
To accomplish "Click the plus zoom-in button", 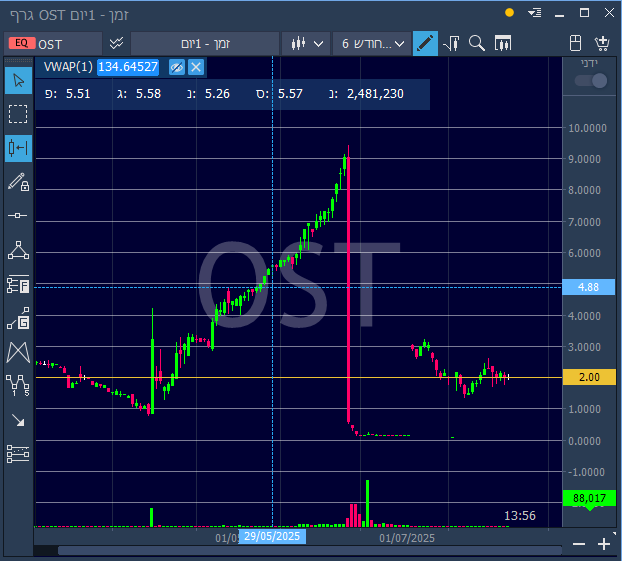I will [x=604, y=544].
